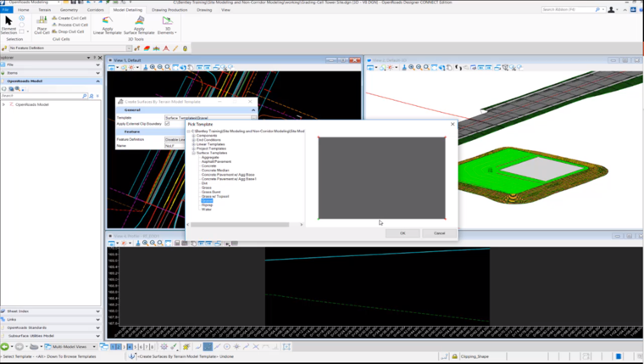Choose Process Civil Cell in ribbon
The width and height of the screenshot is (644, 364).
coord(69,25)
